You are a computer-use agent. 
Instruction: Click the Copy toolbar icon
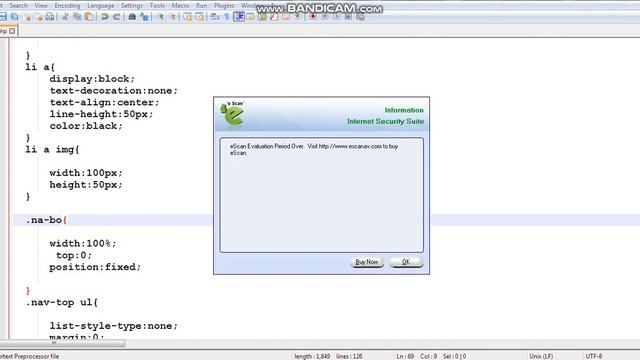(77, 17)
